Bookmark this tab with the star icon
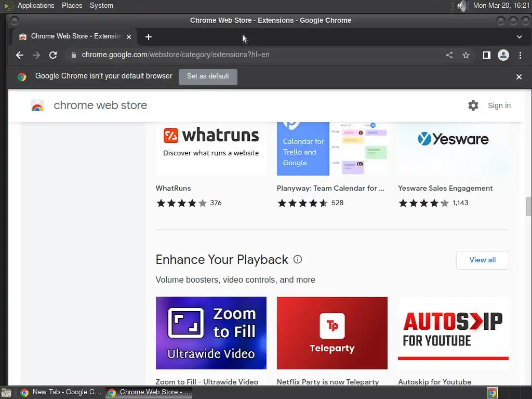Viewport: 532px width, 399px height. (x=466, y=55)
